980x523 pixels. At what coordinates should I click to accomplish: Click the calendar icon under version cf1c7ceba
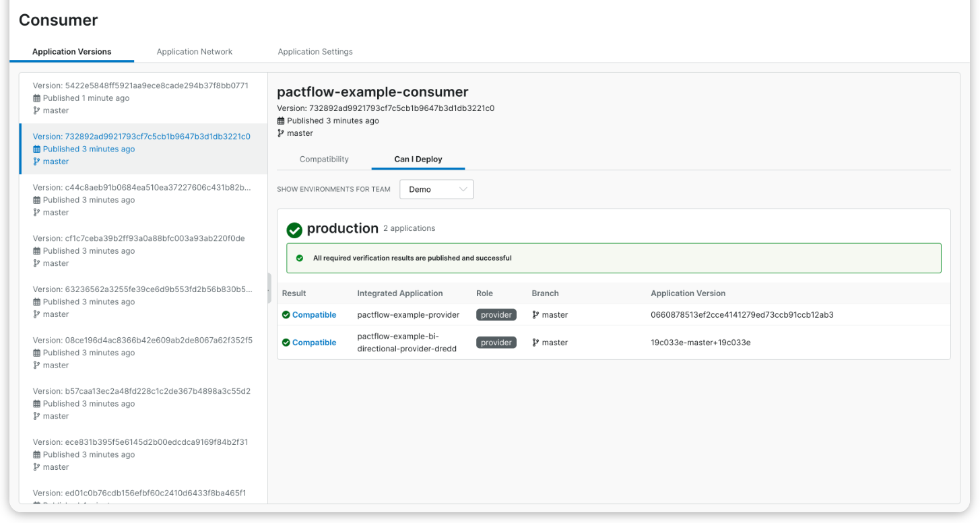click(36, 251)
